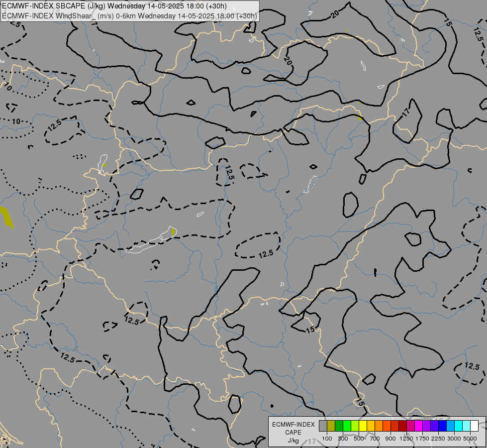Click the CAPE word in the legend
The width and height of the screenshot is (487, 448).
point(293,433)
